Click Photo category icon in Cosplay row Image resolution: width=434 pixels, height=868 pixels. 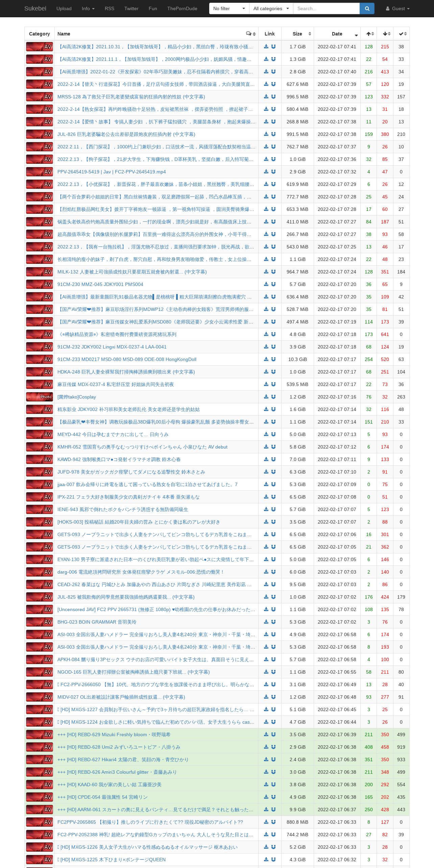[x=40, y=397]
